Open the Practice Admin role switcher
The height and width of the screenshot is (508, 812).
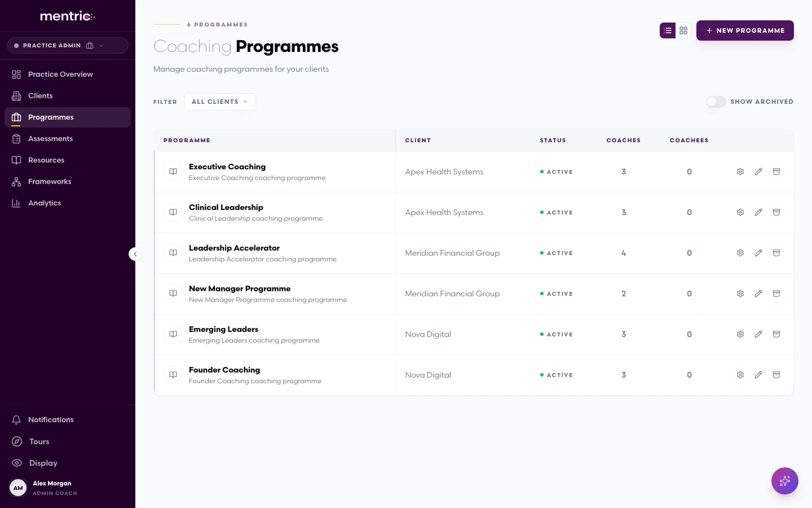pos(68,46)
